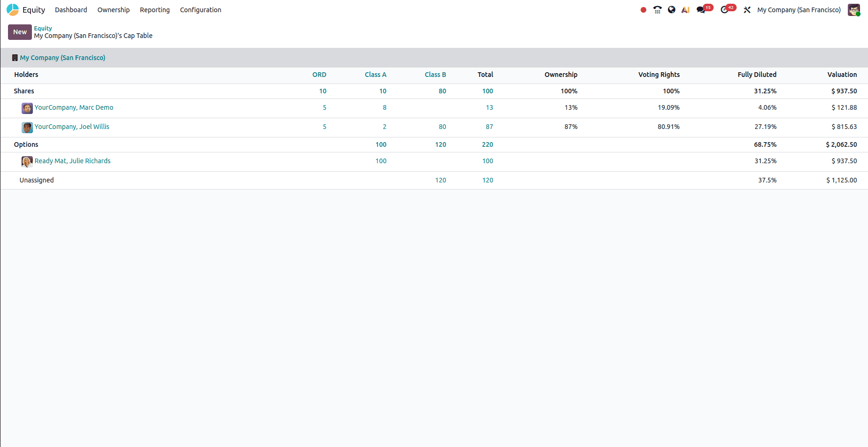Viewport: 868px width, 447px height.
Task: Open the AI assistant icon
Action: pyautogui.click(x=685, y=10)
